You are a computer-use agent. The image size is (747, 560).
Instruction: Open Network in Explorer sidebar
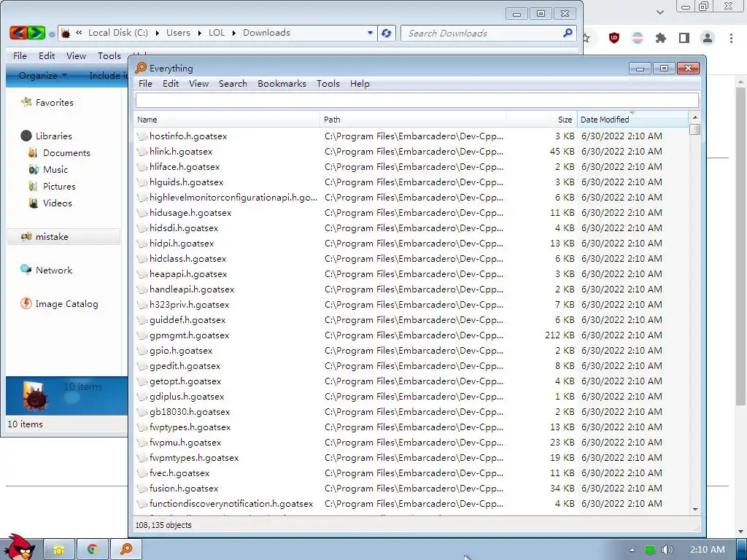(46, 270)
